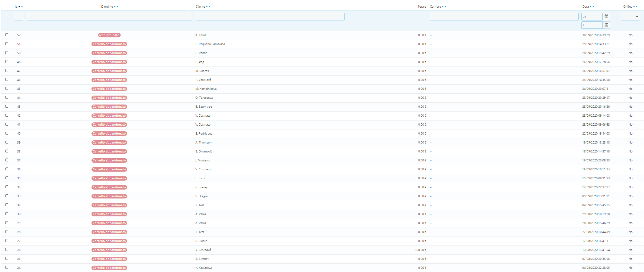Sort Cliente column ascending
This screenshot has width=644, height=272.
coord(210,7)
